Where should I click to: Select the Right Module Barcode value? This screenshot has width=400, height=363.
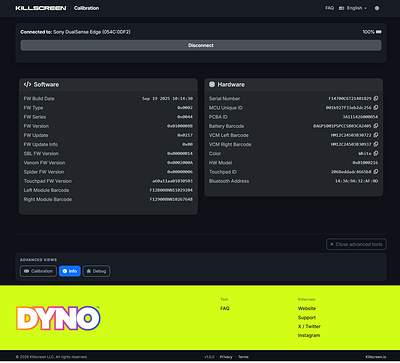pyautogui.click(x=171, y=199)
